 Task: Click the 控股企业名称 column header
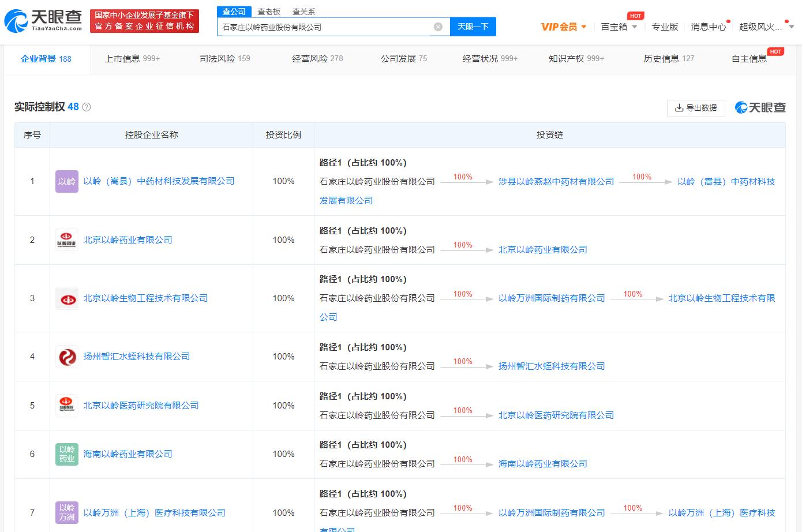click(151, 135)
